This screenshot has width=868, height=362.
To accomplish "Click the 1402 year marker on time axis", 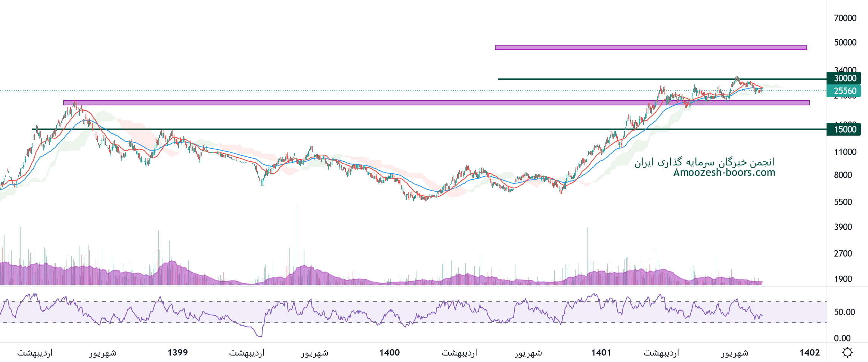I will (809, 352).
